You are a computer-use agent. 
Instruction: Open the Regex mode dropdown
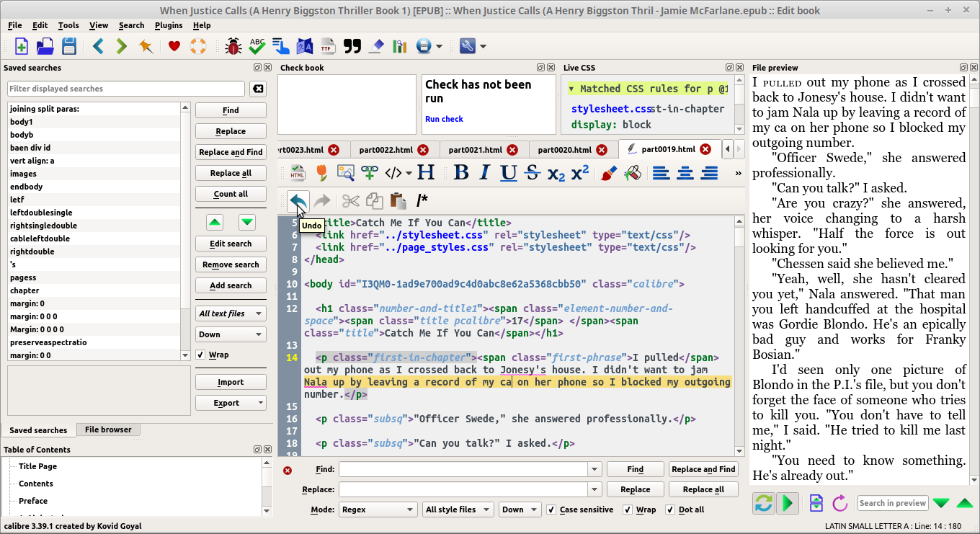pos(378,509)
